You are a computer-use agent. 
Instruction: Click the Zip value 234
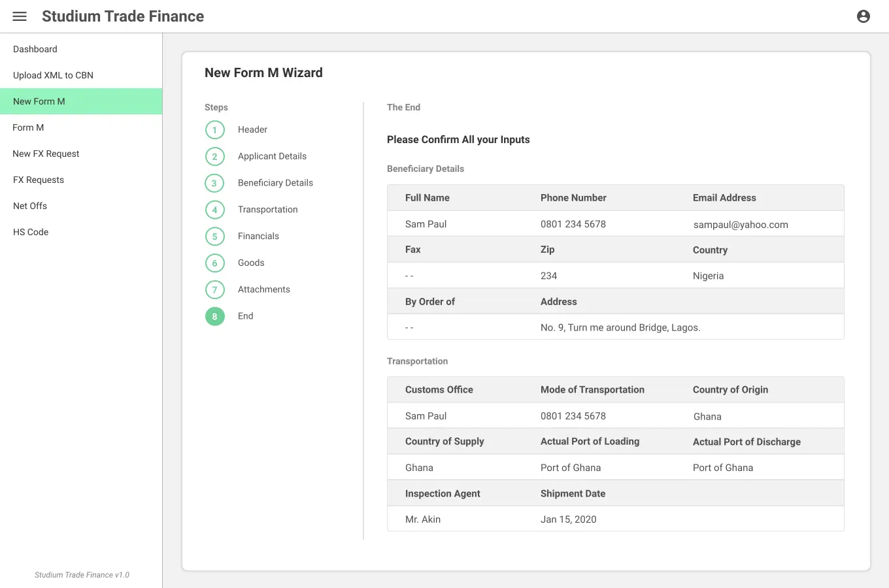(548, 276)
